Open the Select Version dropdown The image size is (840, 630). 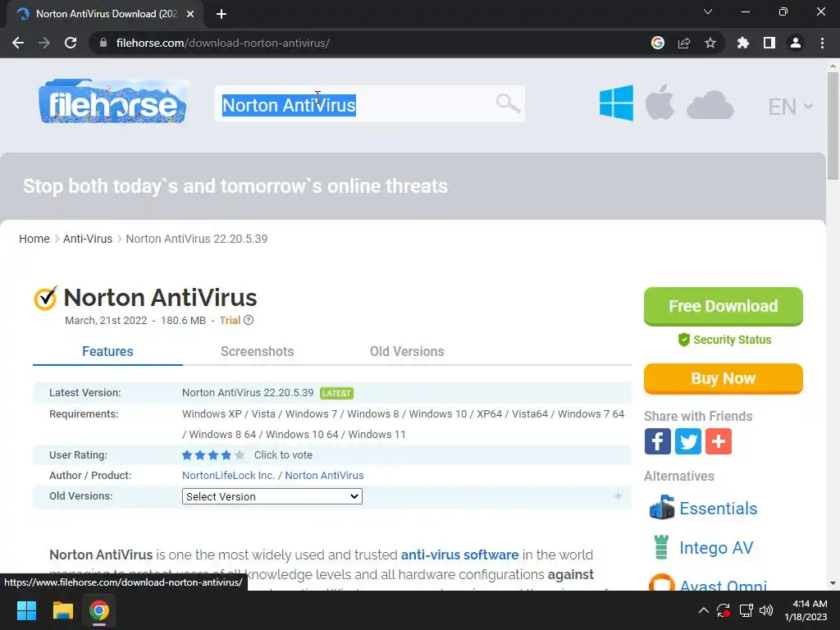coord(272,496)
